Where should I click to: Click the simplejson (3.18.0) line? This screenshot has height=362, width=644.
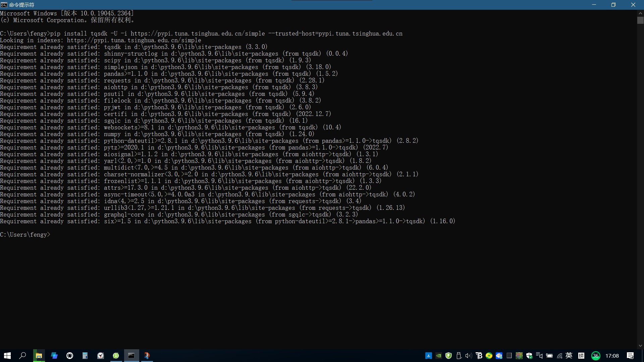[x=166, y=67]
